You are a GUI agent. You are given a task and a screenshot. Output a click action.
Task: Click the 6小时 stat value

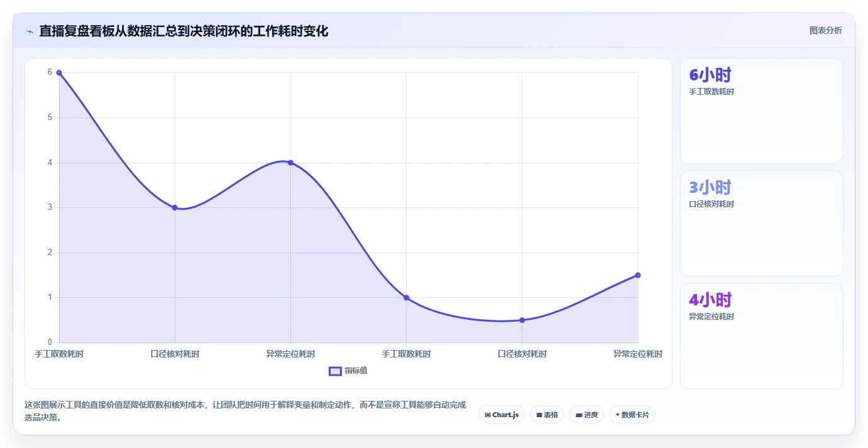coord(710,75)
